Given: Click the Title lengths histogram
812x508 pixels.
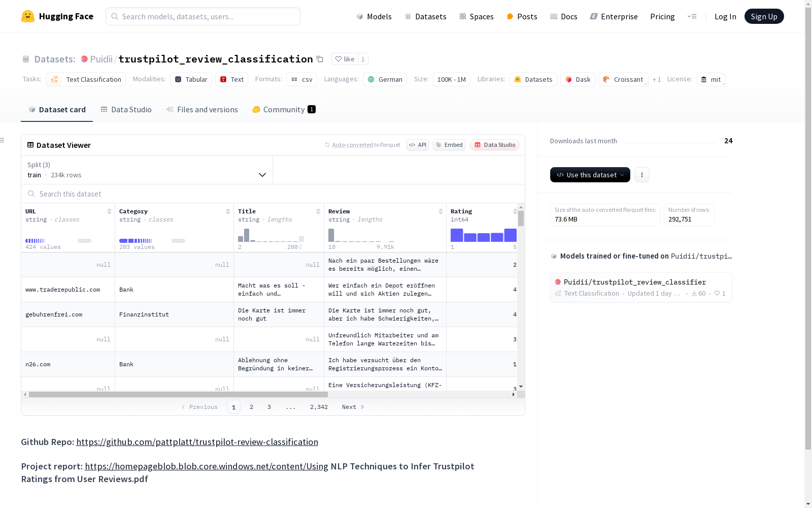Looking at the screenshot, I should [x=271, y=235].
